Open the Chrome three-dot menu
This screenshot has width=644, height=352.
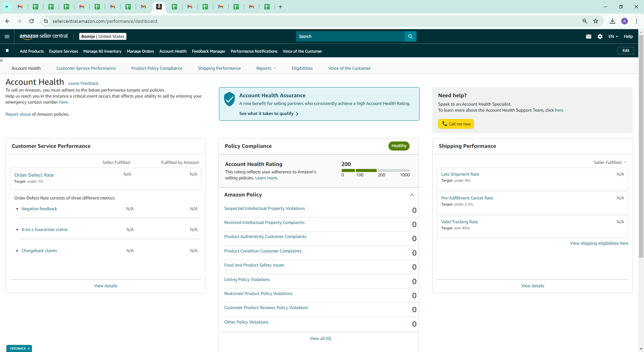point(637,21)
